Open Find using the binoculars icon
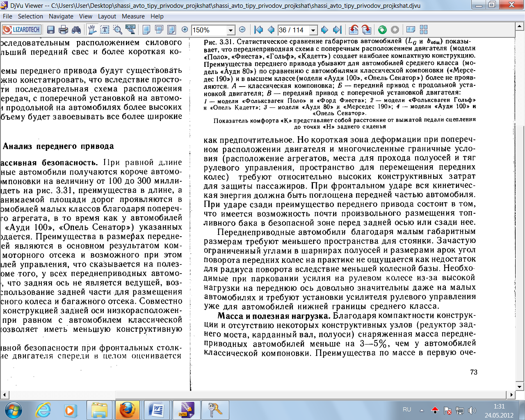 [x=76, y=30]
